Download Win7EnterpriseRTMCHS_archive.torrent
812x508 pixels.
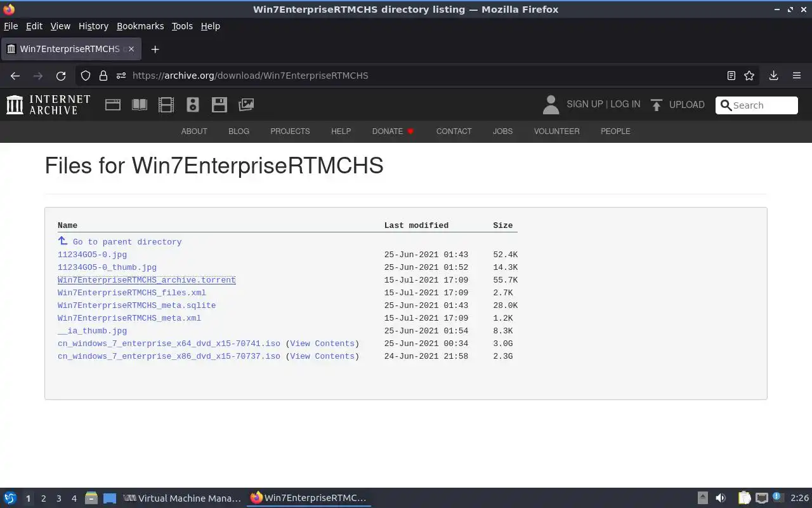coord(147,280)
